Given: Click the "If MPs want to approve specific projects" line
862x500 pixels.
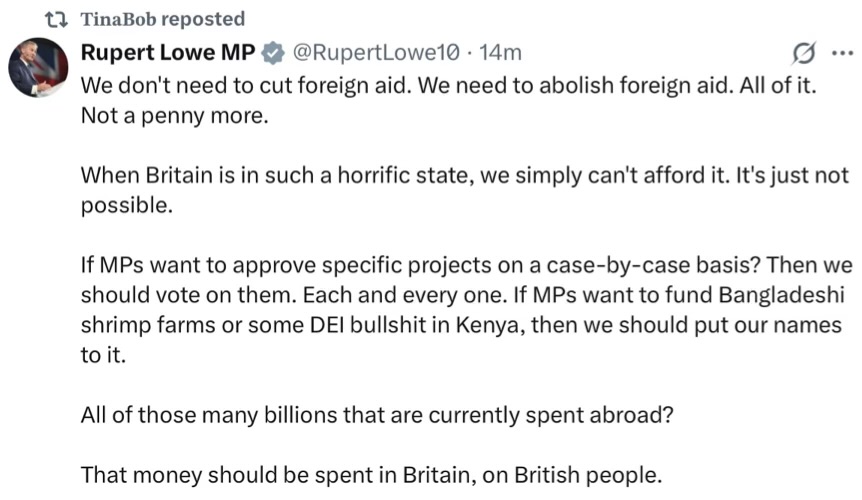Looking at the screenshot, I should [466, 267].
